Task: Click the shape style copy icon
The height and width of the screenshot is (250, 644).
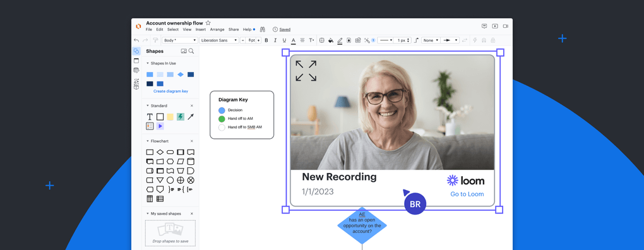Action: 358,40
